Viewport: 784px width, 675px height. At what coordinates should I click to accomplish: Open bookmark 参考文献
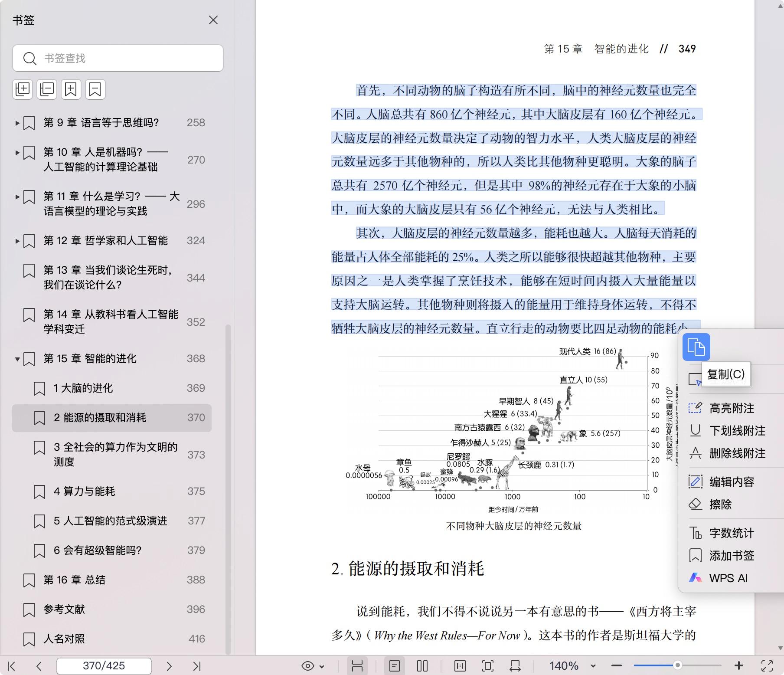(x=64, y=609)
